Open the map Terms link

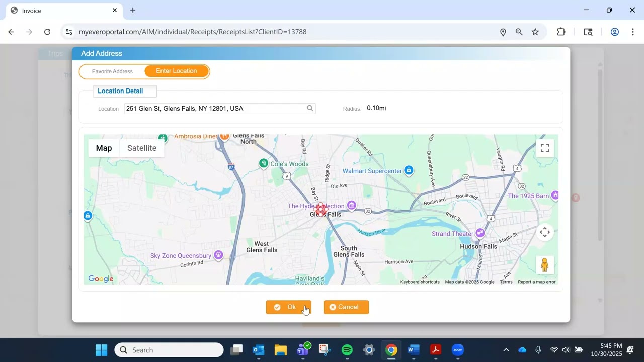pos(506,282)
